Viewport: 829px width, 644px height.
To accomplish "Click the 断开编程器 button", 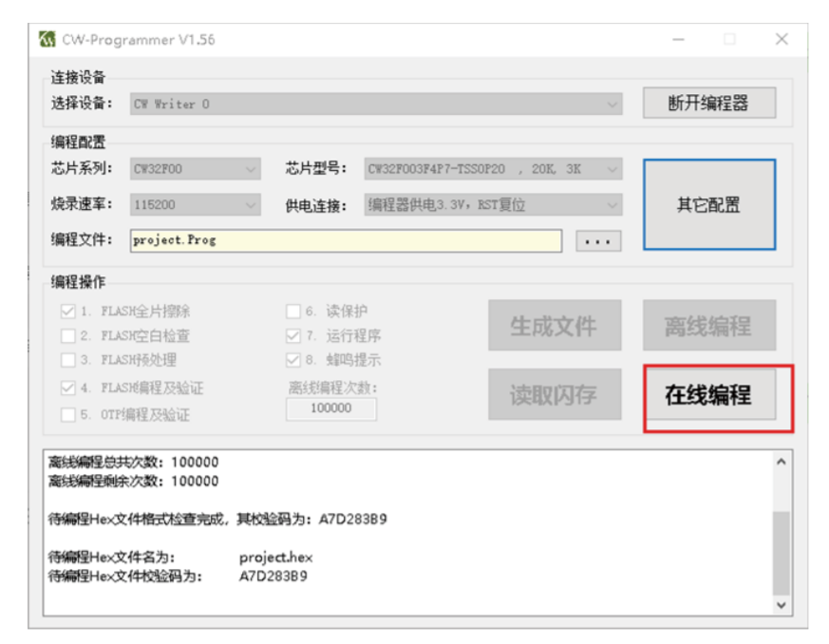I will pyautogui.click(x=709, y=103).
